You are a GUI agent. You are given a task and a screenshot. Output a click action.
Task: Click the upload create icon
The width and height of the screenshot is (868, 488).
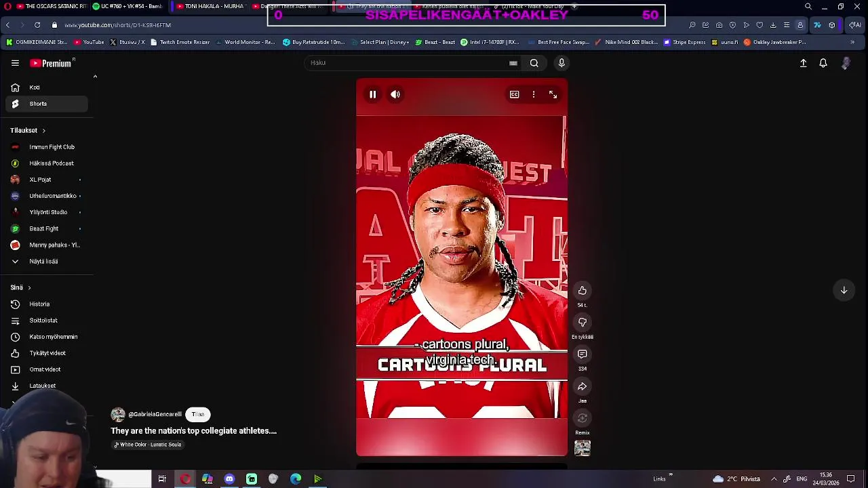point(803,63)
